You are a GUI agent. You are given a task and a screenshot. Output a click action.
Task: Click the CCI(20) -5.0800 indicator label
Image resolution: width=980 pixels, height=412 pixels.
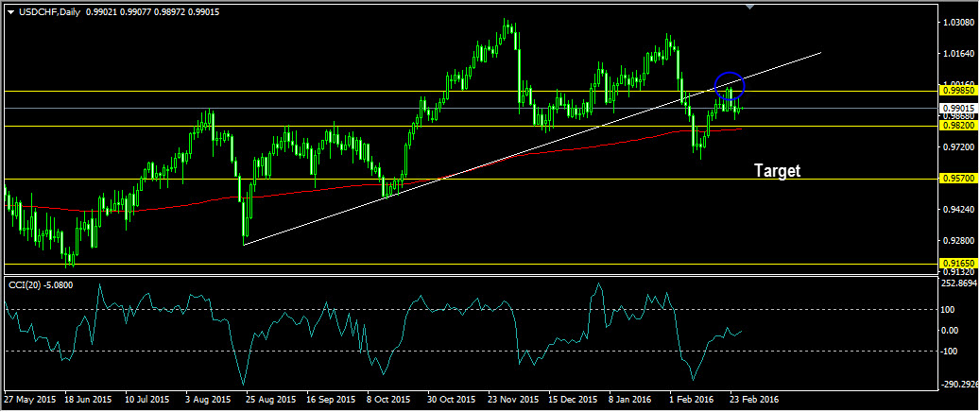[40, 284]
